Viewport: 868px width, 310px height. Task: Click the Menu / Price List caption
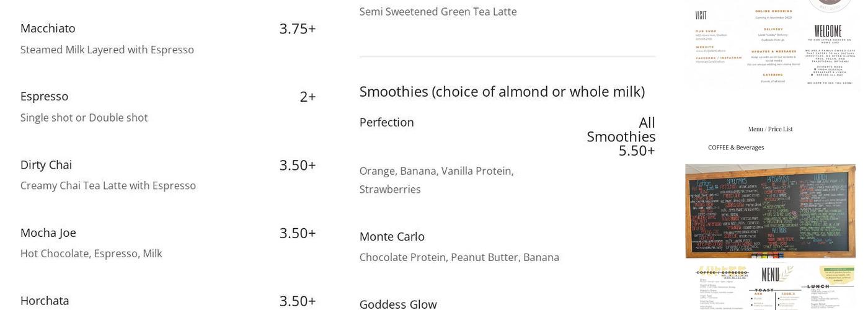point(770,129)
